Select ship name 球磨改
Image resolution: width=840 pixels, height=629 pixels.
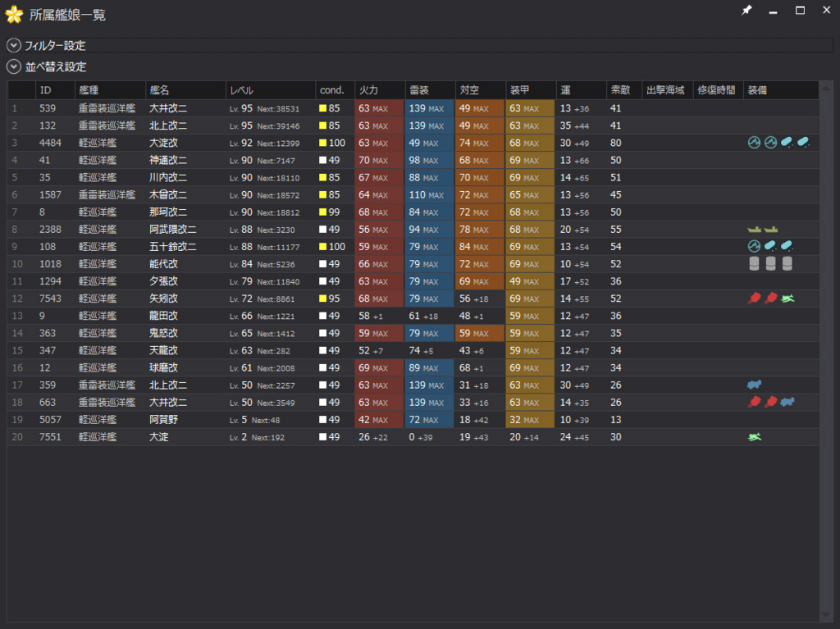click(163, 367)
